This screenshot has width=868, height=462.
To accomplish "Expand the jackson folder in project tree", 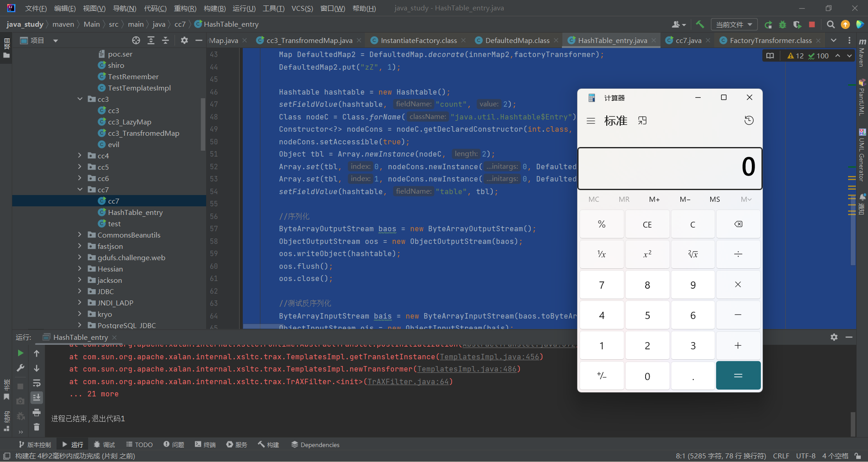I will coord(80,280).
